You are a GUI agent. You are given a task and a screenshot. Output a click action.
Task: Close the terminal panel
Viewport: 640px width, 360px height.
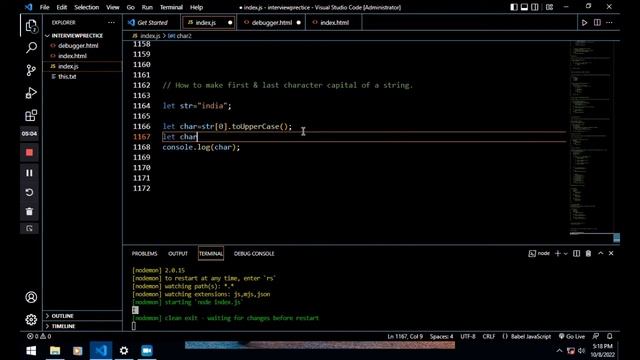coord(611,253)
